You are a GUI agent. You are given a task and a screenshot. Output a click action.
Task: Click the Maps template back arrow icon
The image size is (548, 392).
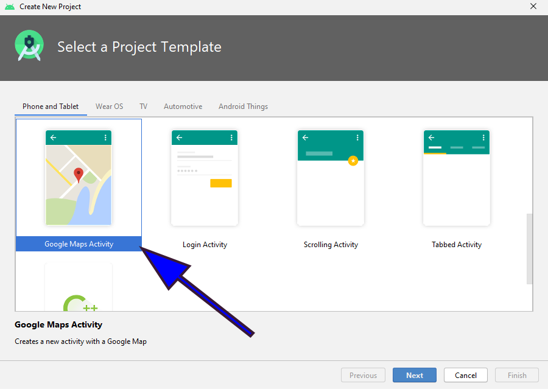pyautogui.click(x=53, y=138)
